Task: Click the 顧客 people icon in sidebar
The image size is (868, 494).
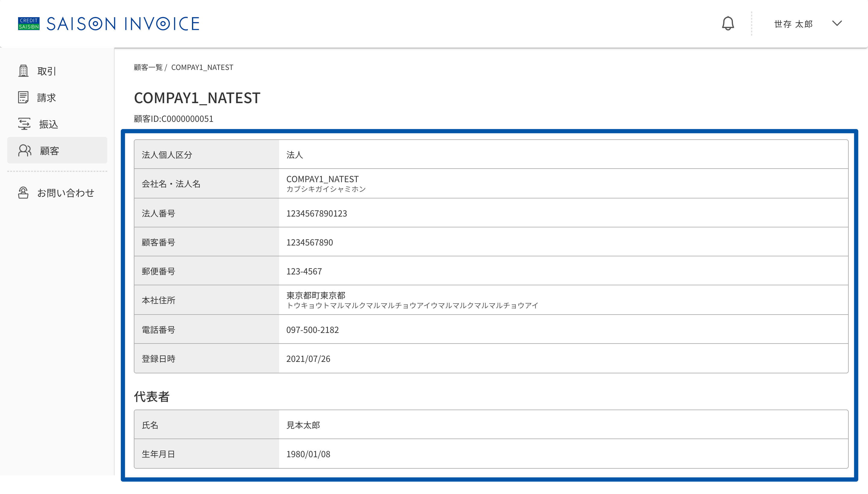Action: (25, 150)
